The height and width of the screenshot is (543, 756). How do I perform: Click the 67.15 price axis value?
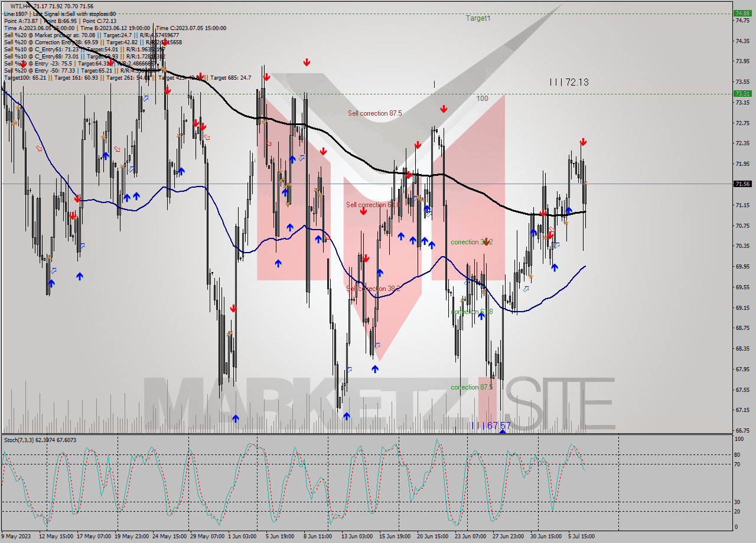coord(742,410)
